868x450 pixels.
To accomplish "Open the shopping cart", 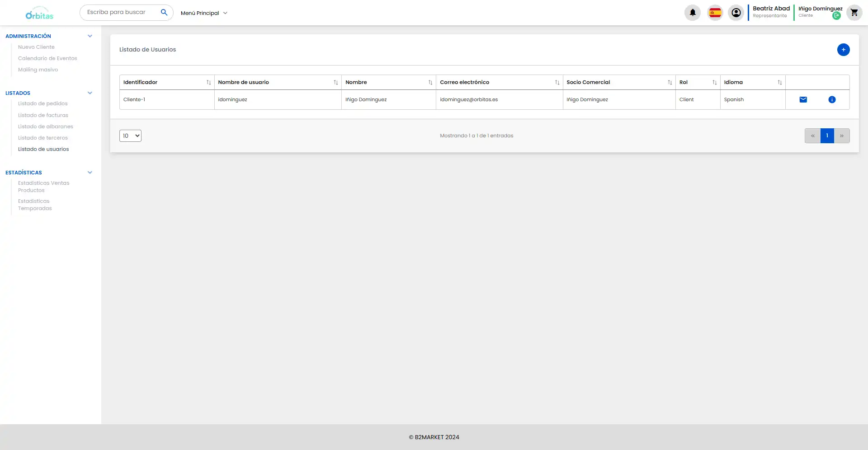I will click(854, 13).
